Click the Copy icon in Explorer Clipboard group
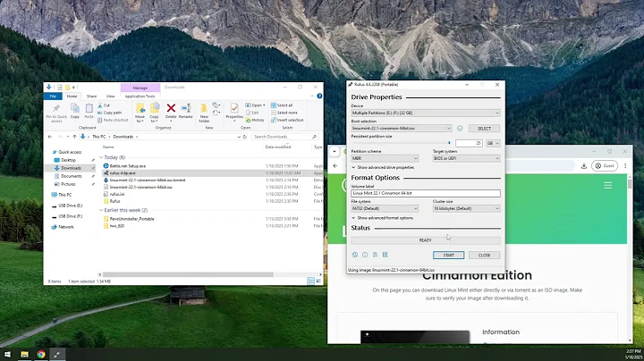644x361 pixels. point(75,111)
